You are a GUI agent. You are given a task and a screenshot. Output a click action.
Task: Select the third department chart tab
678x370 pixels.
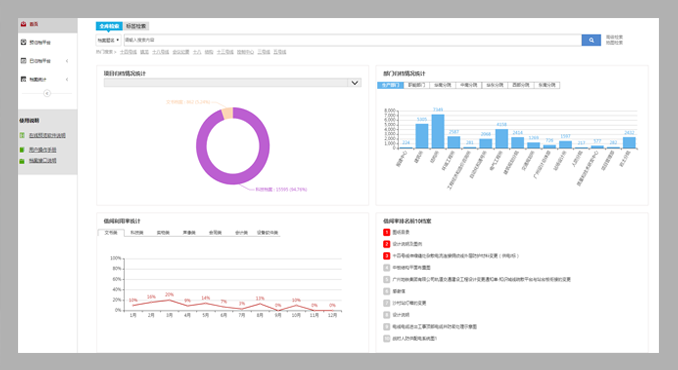point(442,85)
